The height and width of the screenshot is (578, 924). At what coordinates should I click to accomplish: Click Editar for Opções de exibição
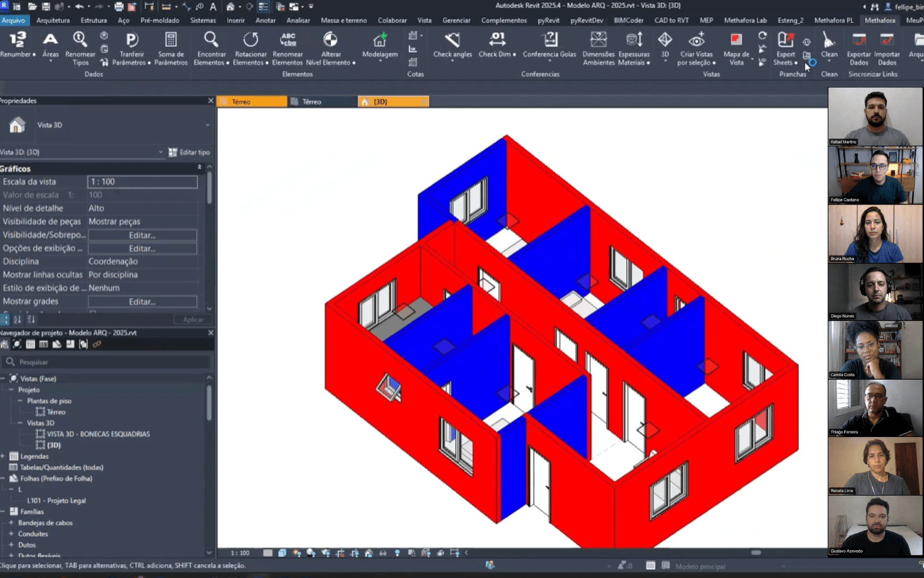[x=142, y=249]
